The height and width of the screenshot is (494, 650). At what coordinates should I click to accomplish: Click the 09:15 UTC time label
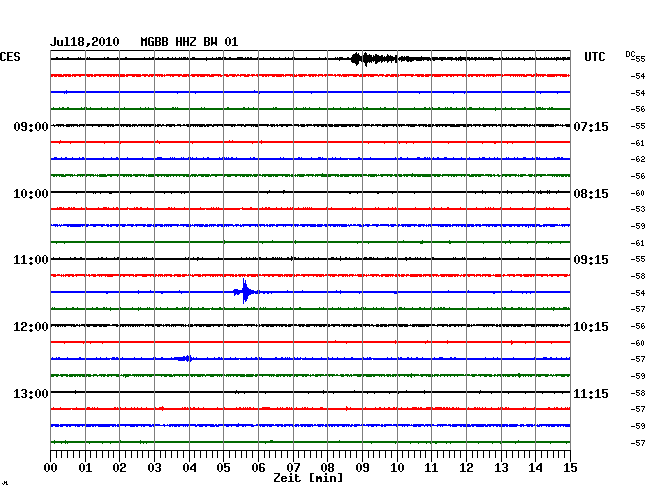591,260
